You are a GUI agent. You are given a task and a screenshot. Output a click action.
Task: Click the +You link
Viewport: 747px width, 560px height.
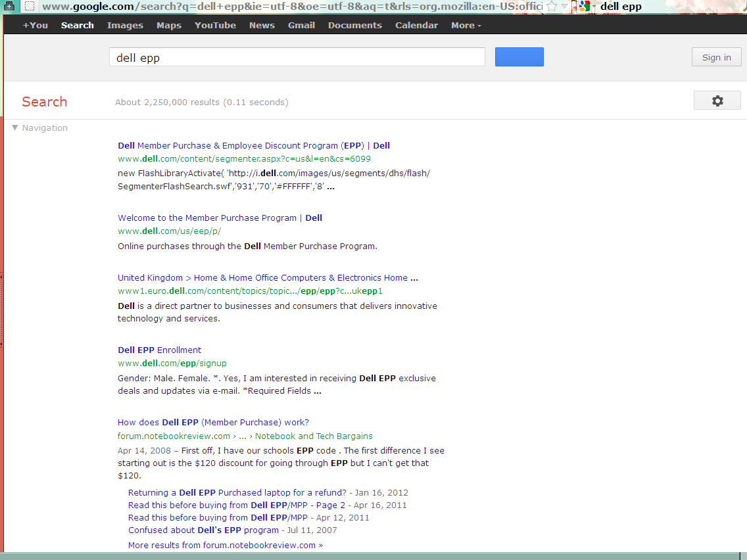[x=36, y=26]
